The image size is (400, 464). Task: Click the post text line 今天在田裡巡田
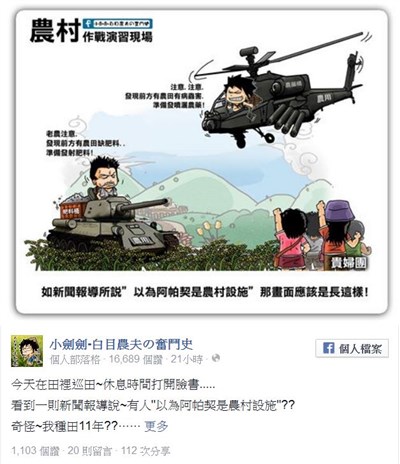tap(113, 385)
